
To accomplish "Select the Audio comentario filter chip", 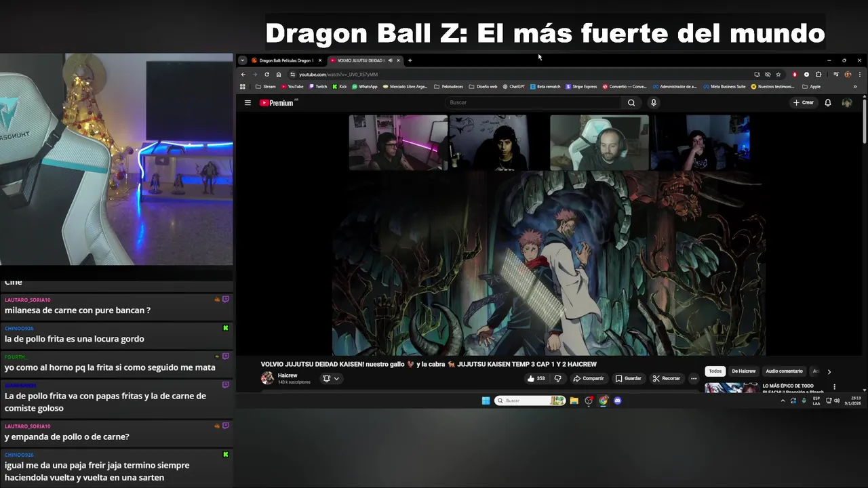I will pyautogui.click(x=784, y=371).
